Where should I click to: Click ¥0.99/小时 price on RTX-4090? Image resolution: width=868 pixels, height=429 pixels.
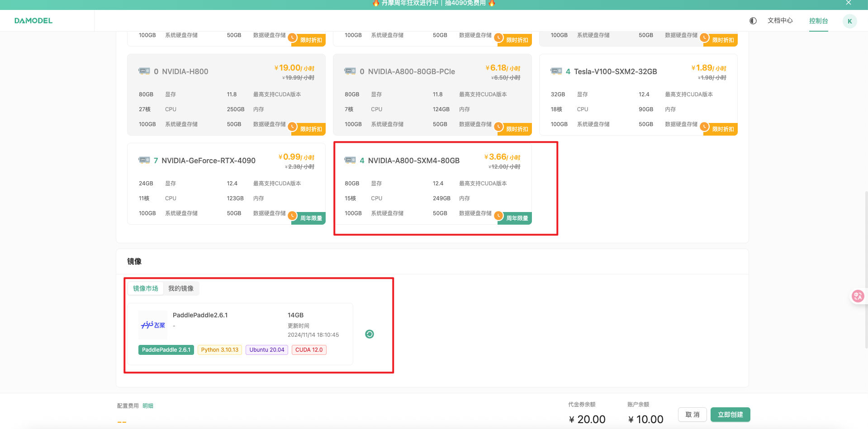click(296, 157)
